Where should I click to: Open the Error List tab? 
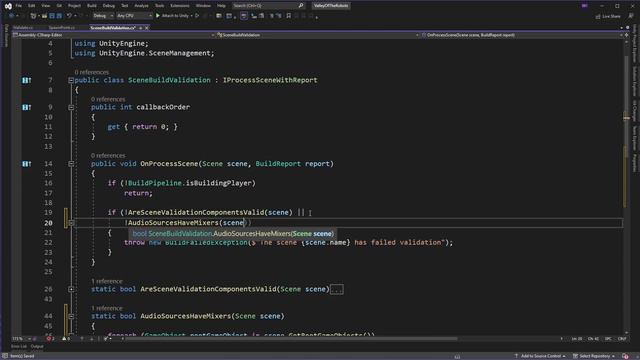(18, 347)
